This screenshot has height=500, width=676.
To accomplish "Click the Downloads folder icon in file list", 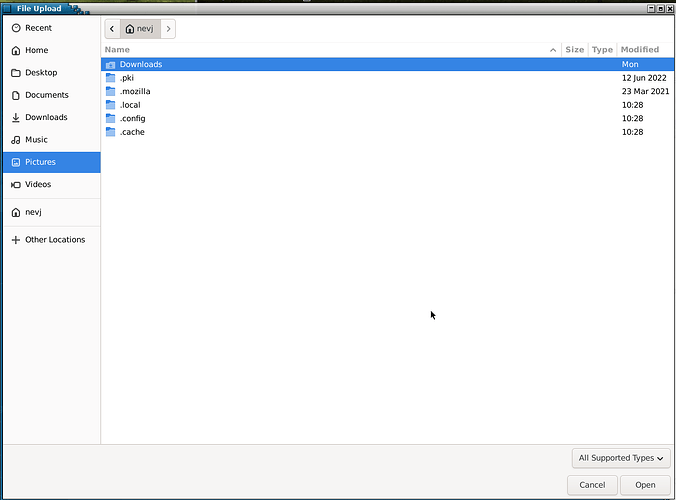I will [x=111, y=65].
